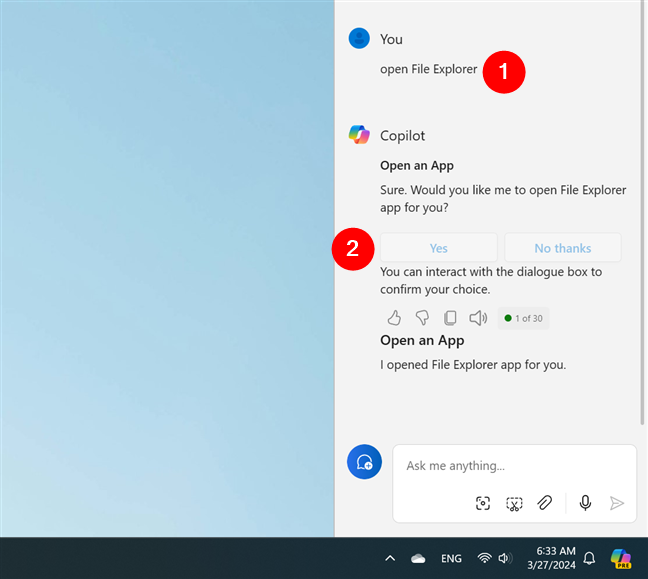648x579 pixels.
Task: Open OneDrive cloud tray icon
Action: [418, 559]
